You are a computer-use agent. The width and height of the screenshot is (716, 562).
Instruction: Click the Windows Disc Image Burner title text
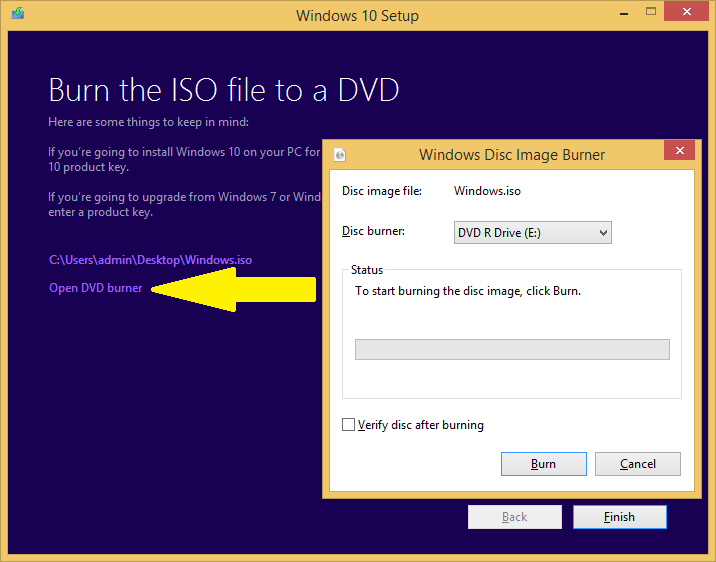click(x=512, y=155)
